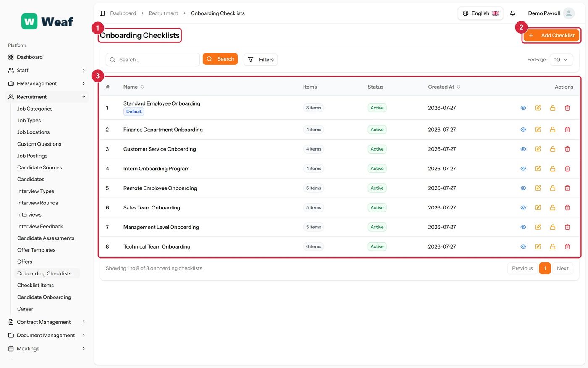View the Remote Employee Onboarding checklist
This screenshot has height=368, width=588.
point(523,188)
